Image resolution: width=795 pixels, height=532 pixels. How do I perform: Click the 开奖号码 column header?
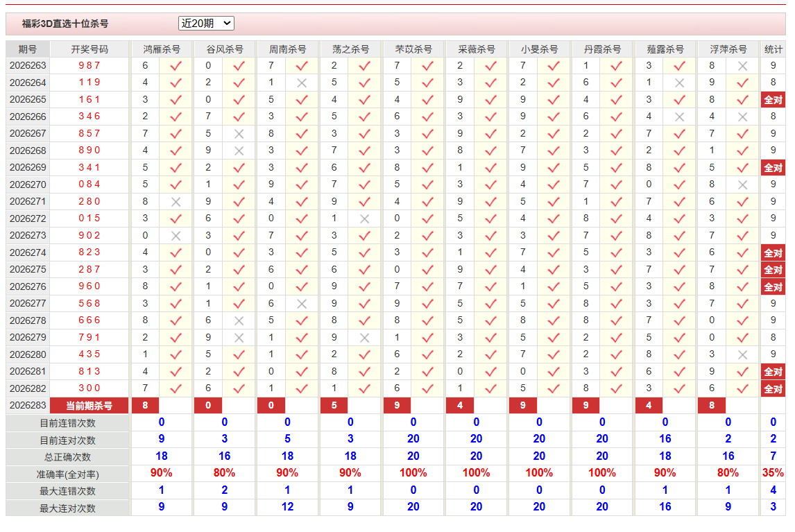pyautogui.click(x=89, y=49)
